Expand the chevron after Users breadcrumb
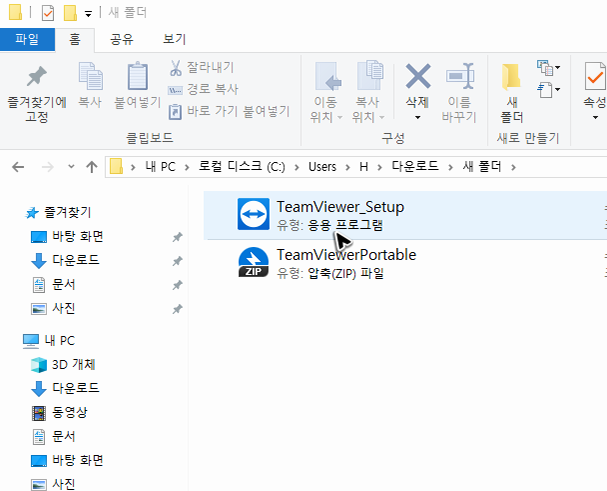607x491 pixels. pos(347,167)
